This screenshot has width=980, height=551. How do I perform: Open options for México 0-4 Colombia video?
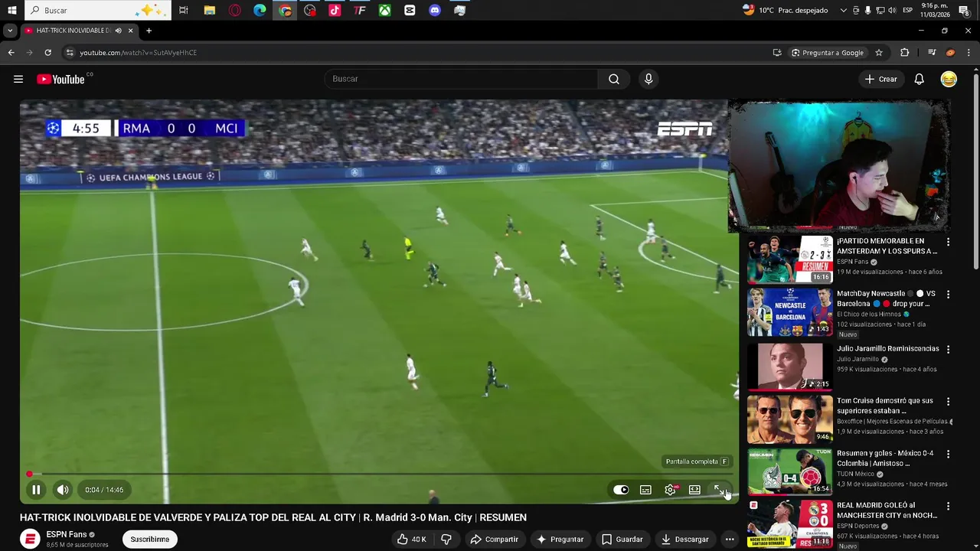click(948, 454)
